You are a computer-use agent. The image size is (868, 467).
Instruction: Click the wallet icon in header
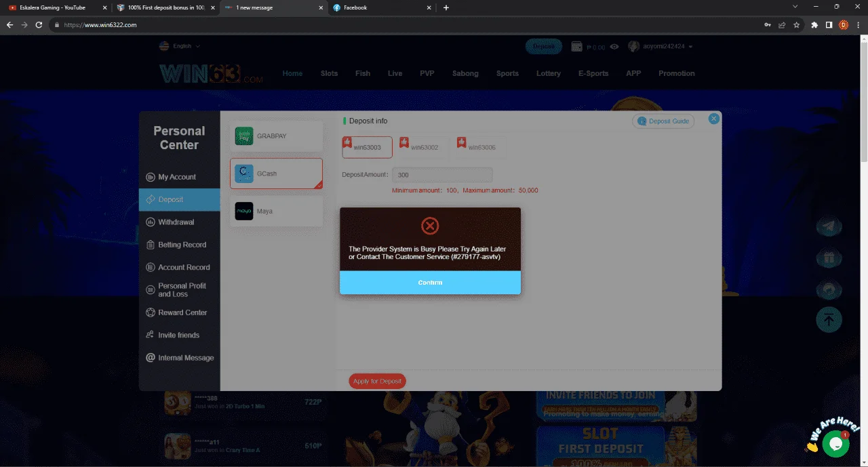tap(577, 47)
